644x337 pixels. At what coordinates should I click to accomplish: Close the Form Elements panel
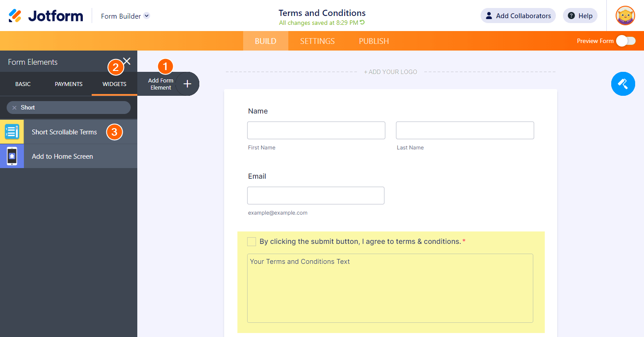[x=127, y=61]
